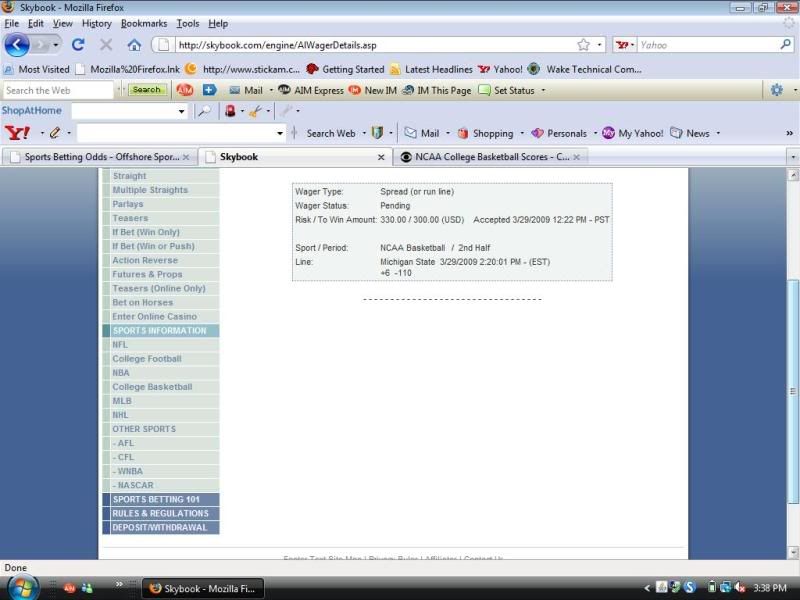The image size is (800, 600).
Task: Click the page vertical scrollbar thumb
Action: (x=793, y=391)
